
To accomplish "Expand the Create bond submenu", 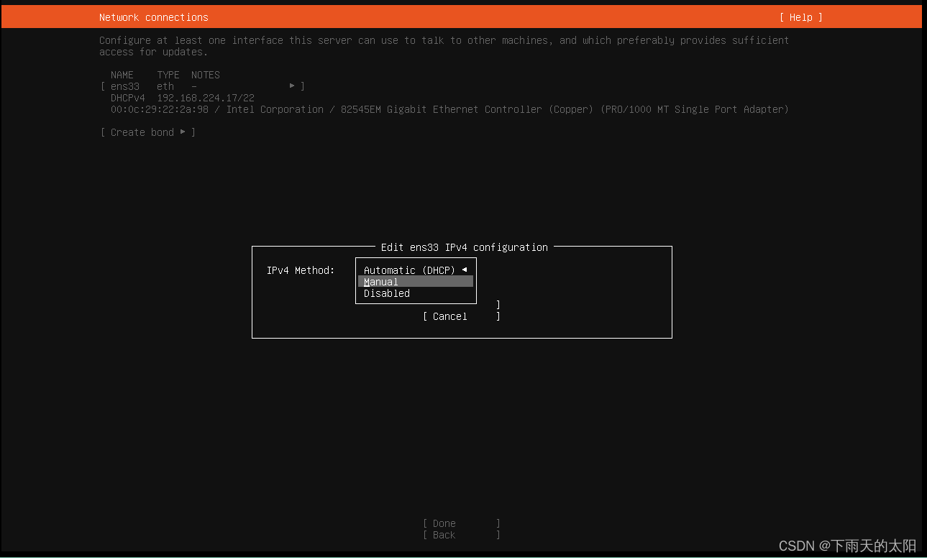I will (x=183, y=132).
